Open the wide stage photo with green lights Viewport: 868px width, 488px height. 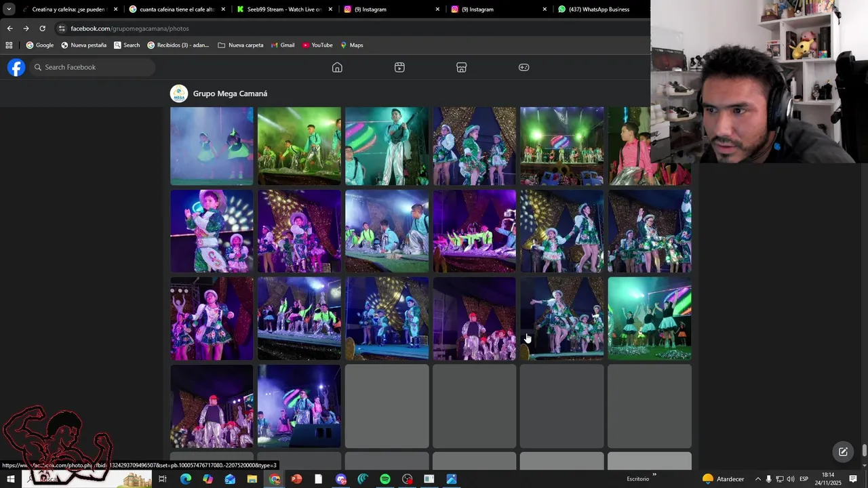[561, 146]
